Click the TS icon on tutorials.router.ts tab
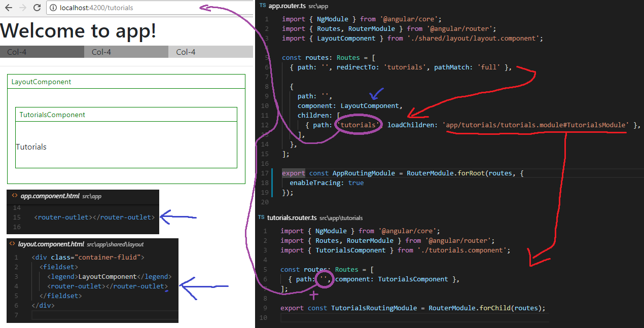644x328 pixels. [x=261, y=217]
